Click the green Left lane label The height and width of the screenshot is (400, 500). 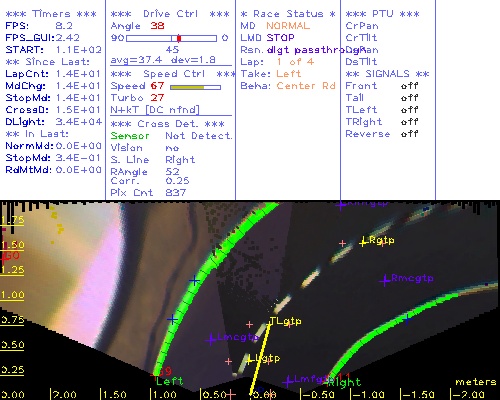[170, 381]
